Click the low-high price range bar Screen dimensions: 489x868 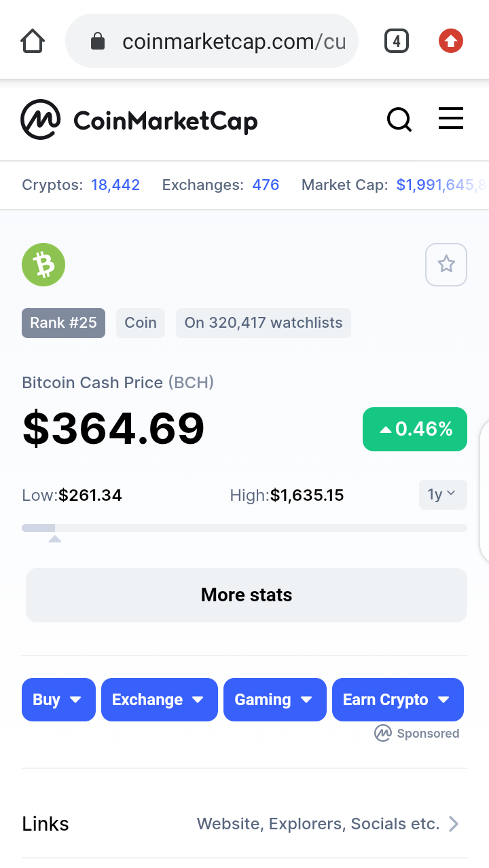point(244,528)
